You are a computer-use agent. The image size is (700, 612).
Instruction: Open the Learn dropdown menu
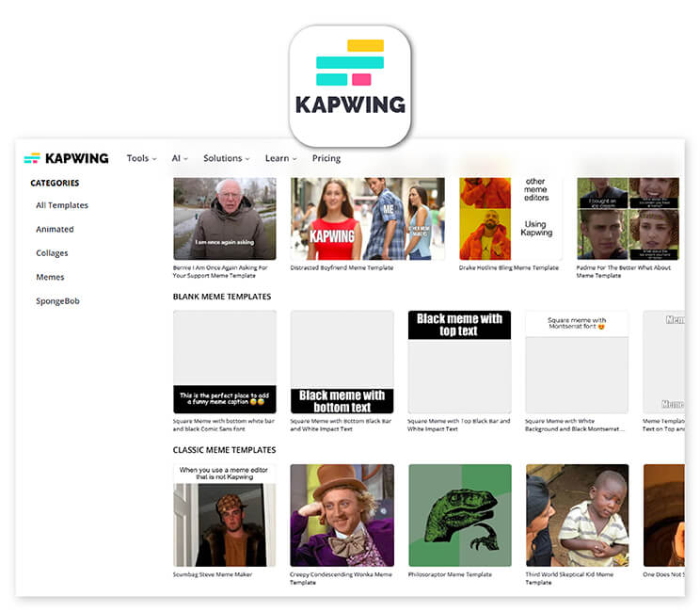(280, 158)
